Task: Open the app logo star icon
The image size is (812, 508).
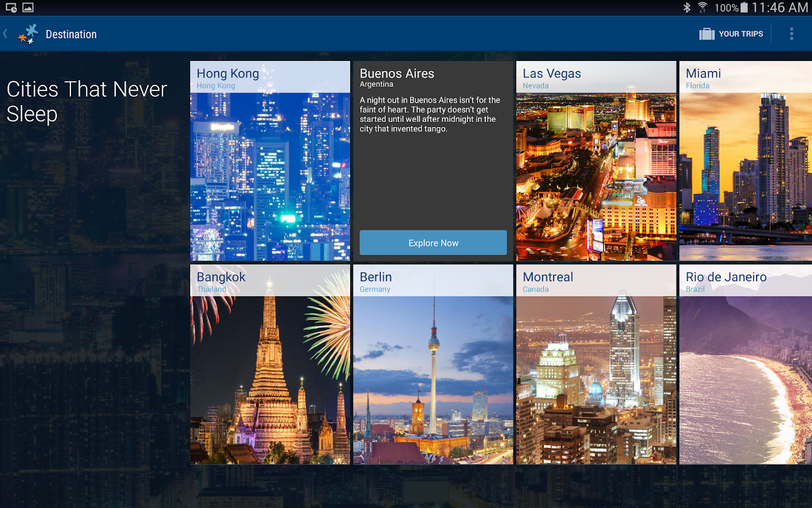Action: click(28, 34)
